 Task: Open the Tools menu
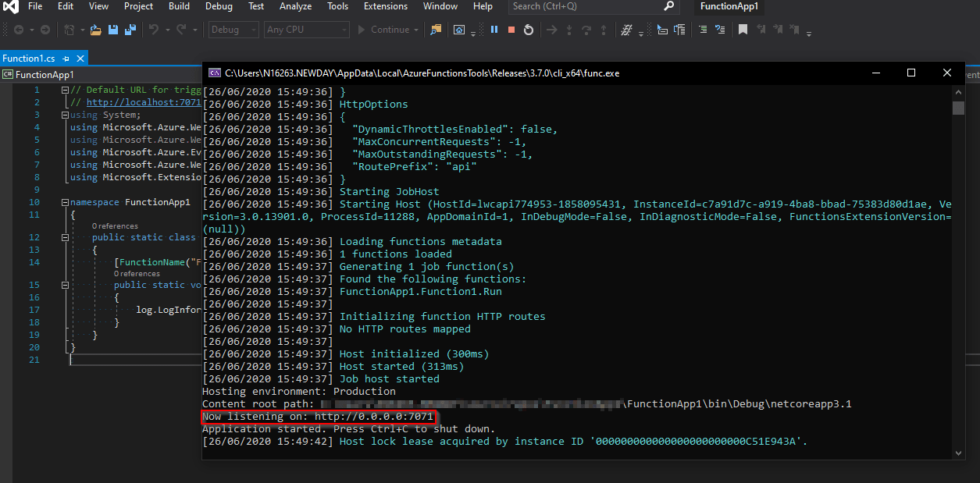(x=338, y=6)
